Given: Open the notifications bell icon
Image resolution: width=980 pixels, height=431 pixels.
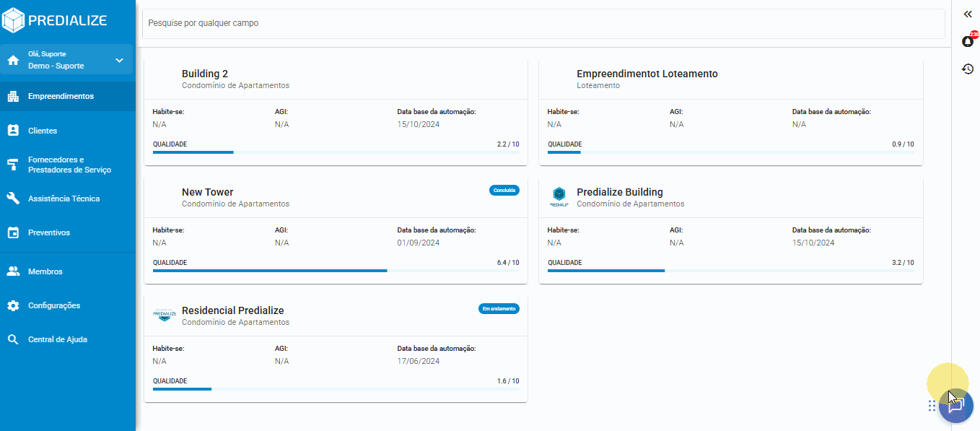Looking at the screenshot, I should 968,42.
